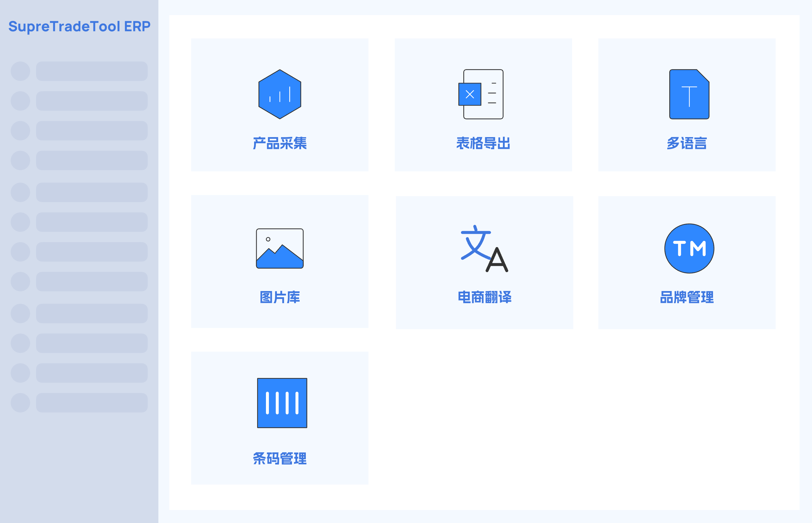Click the blue T document icon
The width and height of the screenshot is (812, 523).
(x=689, y=94)
